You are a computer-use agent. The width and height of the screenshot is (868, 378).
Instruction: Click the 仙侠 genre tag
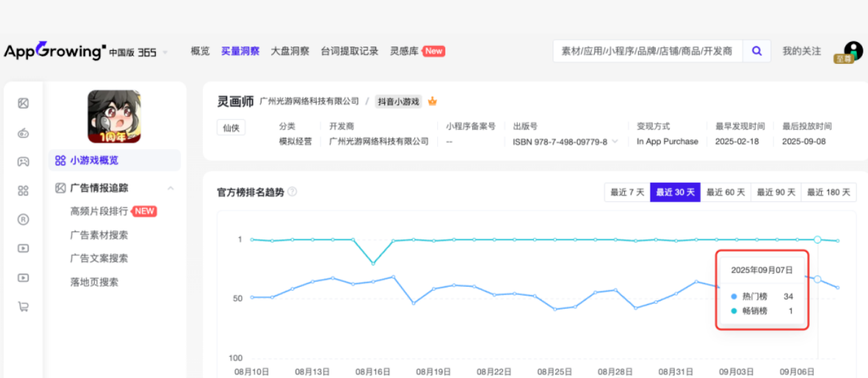tap(231, 128)
